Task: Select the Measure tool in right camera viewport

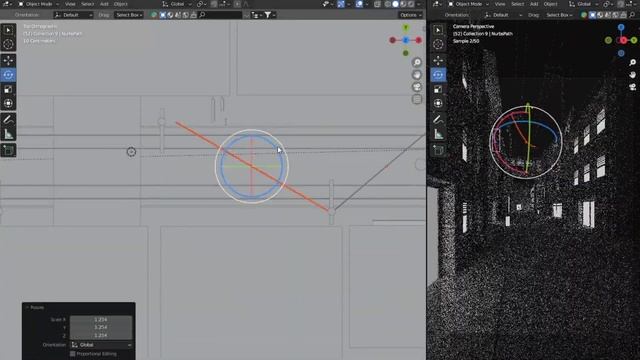Action: point(438,134)
